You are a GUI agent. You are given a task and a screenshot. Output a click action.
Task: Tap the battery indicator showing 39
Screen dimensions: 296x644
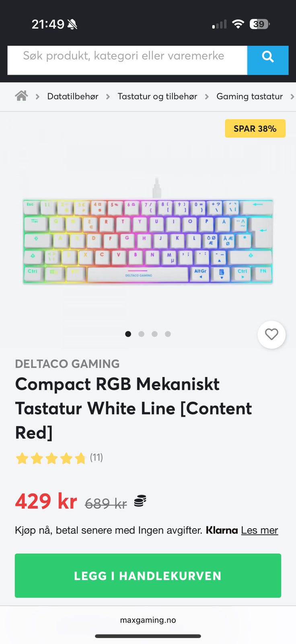coord(260,24)
